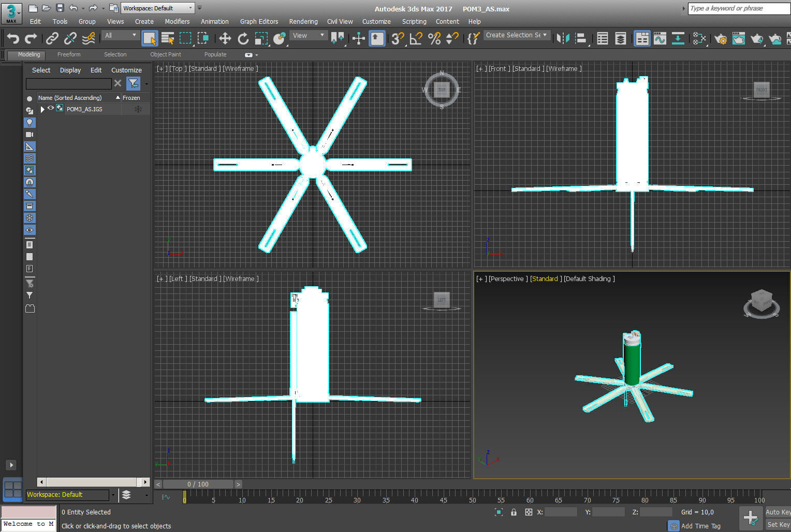Viewport: 791px width, 532px height.
Task: Open the View reference coordinate system dropdown
Action: point(309,36)
